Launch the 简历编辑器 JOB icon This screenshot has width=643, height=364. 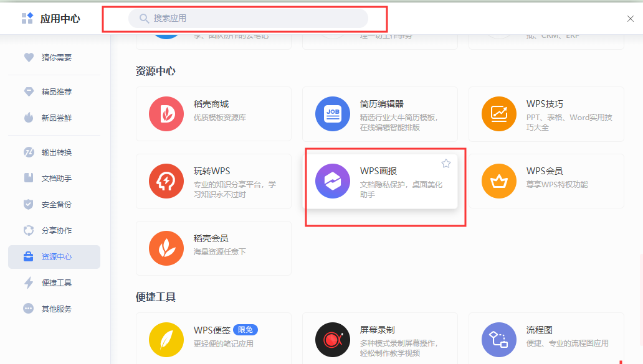(333, 114)
